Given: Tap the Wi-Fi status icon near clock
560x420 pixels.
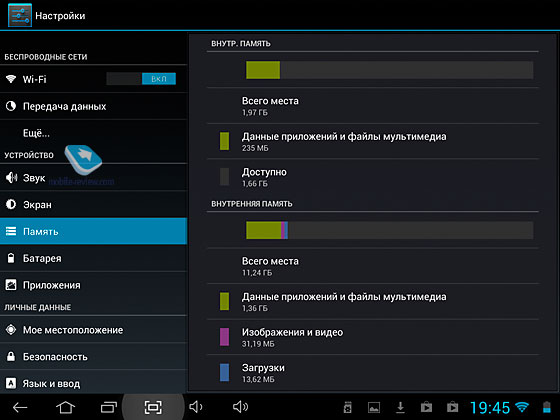Looking at the screenshot, I should 522,407.
